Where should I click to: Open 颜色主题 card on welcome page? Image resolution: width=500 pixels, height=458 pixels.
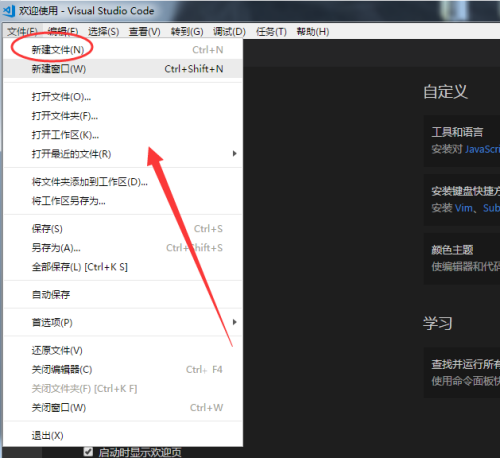tap(462, 259)
